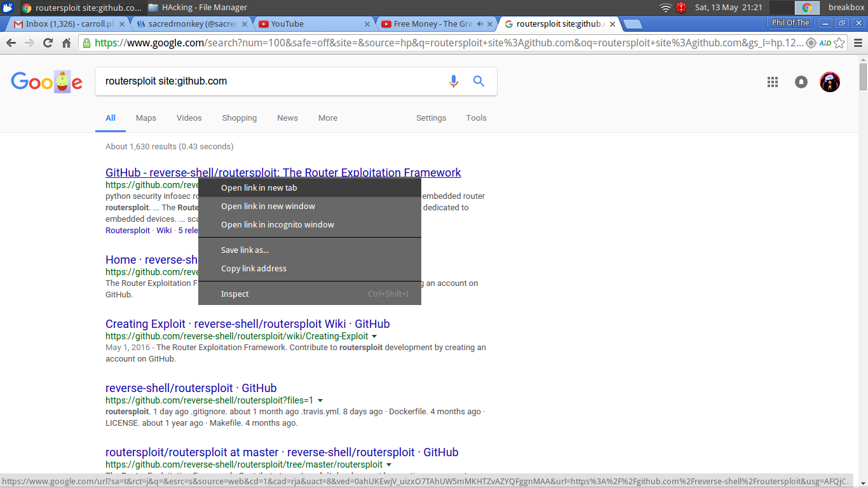The height and width of the screenshot is (488, 868).
Task: Expand arrow next to tree/master/routersploit URL
Action: pos(389,464)
